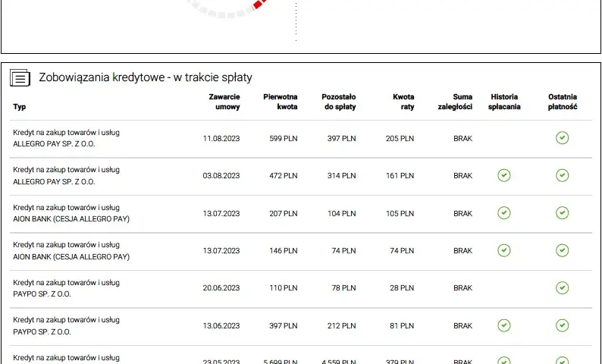Click the installment amount 105 PLN

coord(400,214)
